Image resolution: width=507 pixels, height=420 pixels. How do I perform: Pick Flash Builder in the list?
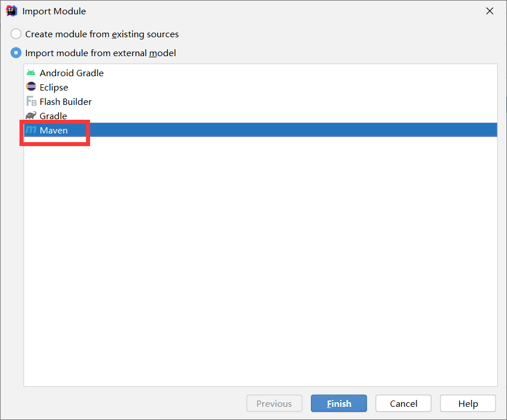tap(260, 101)
